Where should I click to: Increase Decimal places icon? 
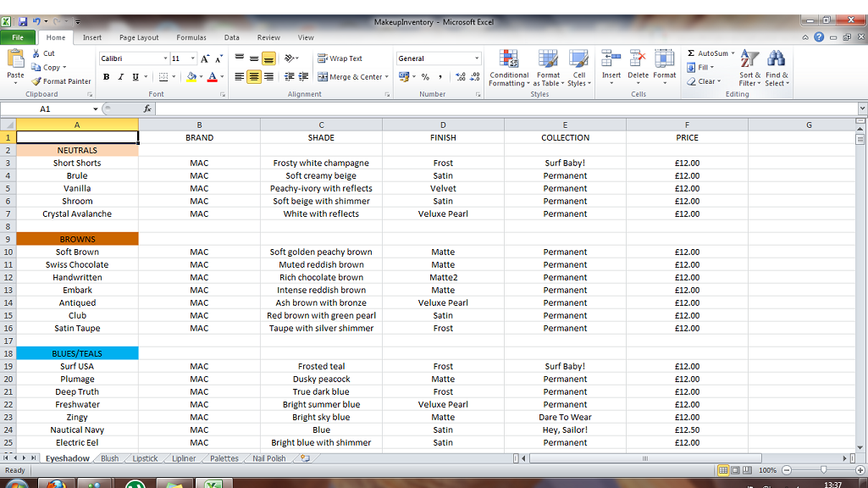click(x=461, y=77)
